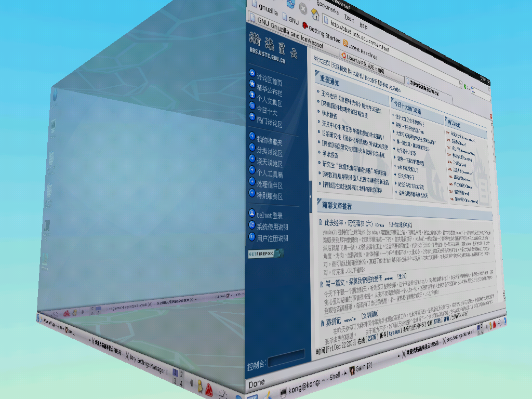Click the 讨论区首页 sidebar icon
The height and width of the screenshot is (399, 532).
pyautogui.click(x=252, y=73)
